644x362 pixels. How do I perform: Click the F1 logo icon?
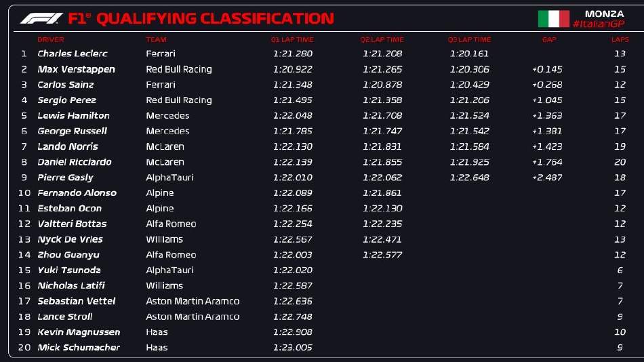click(41, 19)
